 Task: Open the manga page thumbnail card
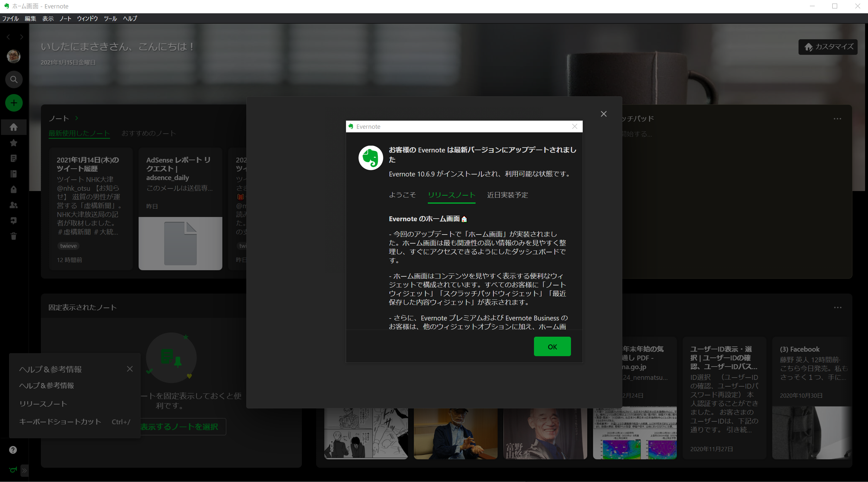coord(366,434)
